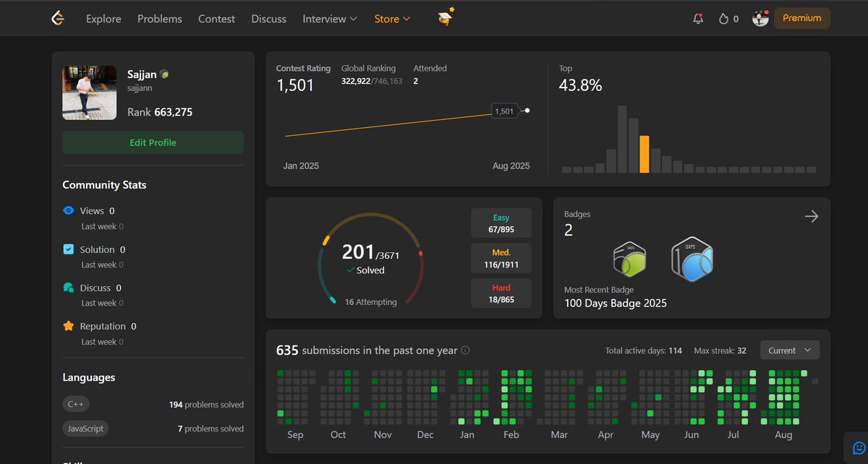Click the green days badge icon

click(x=629, y=259)
